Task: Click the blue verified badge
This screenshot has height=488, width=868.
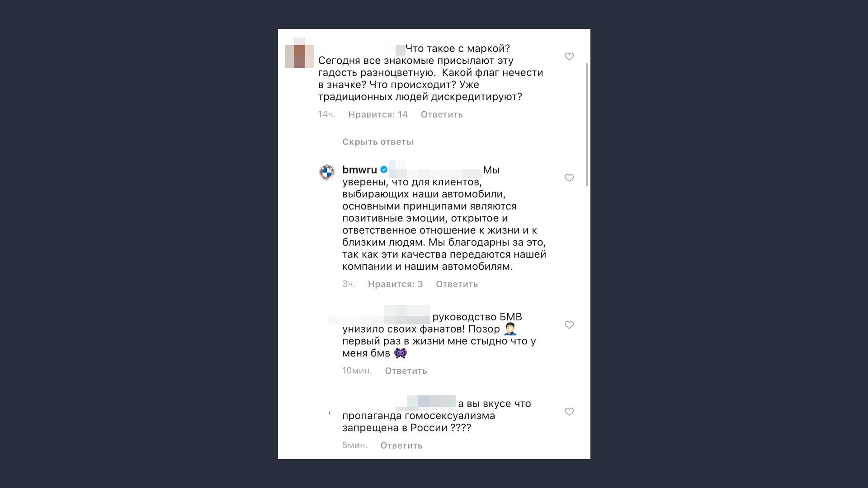Action: [x=384, y=170]
